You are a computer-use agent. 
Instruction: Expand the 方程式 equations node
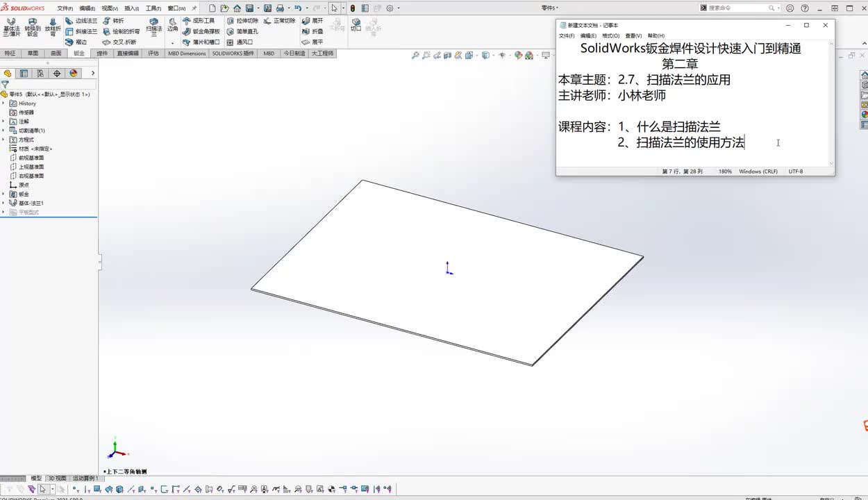(3, 140)
